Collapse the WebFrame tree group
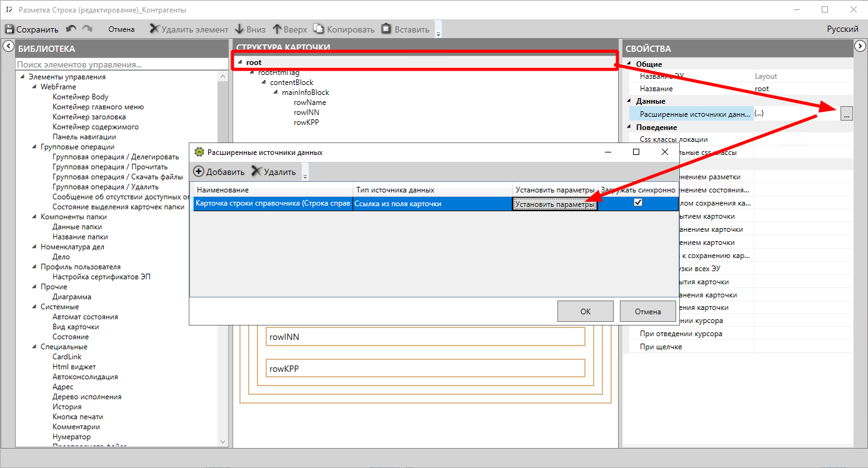The width and height of the screenshot is (868, 468). pyautogui.click(x=34, y=87)
